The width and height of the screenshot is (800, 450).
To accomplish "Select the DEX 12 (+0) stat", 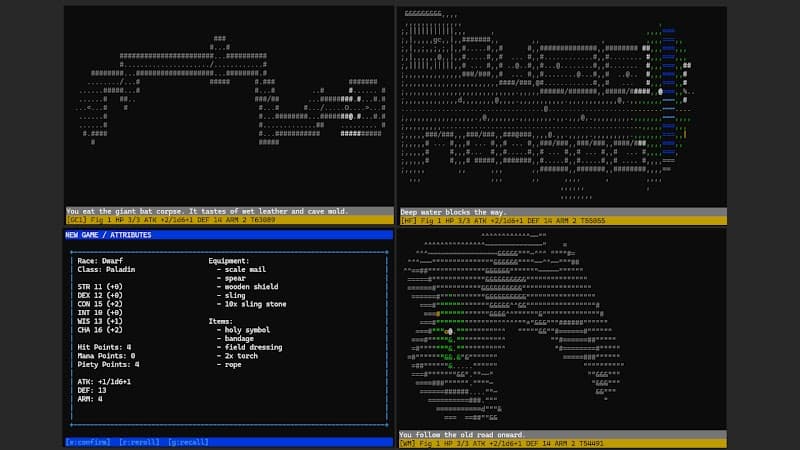I will (x=100, y=295).
